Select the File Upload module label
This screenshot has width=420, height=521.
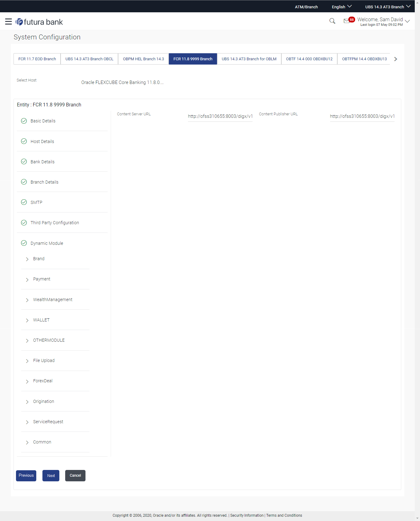[44, 360]
